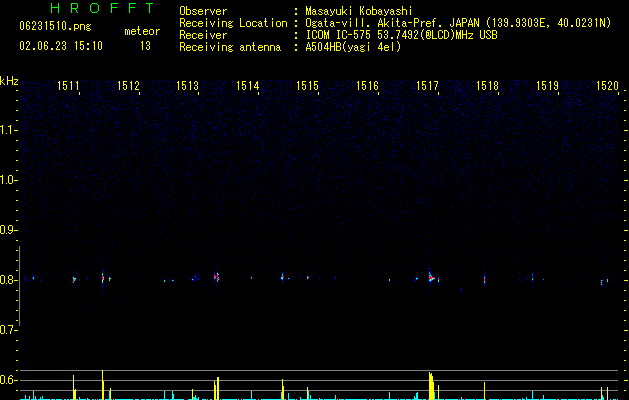Click the 0.8 kHz axis label
This screenshot has height=400, width=629.
click(x=8, y=280)
